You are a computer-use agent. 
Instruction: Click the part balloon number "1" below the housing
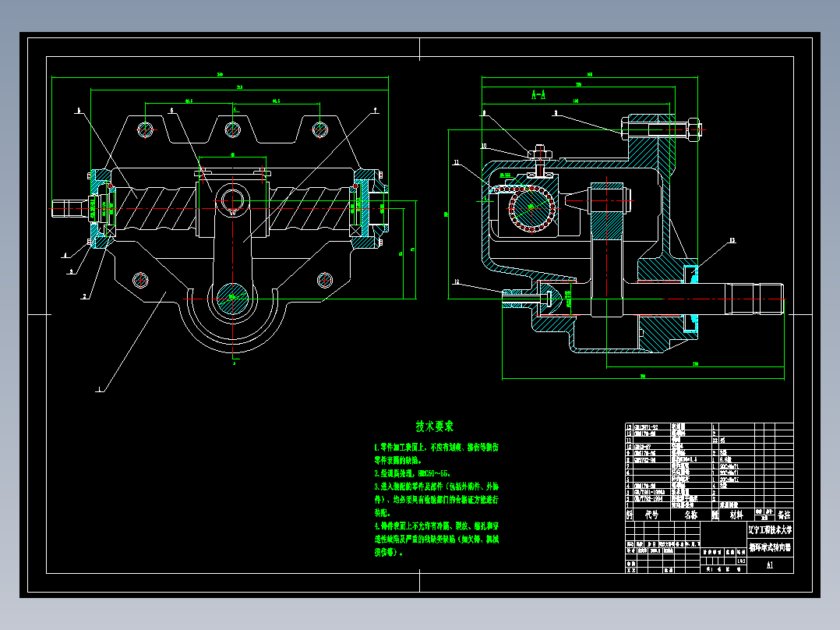(x=99, y=389)
